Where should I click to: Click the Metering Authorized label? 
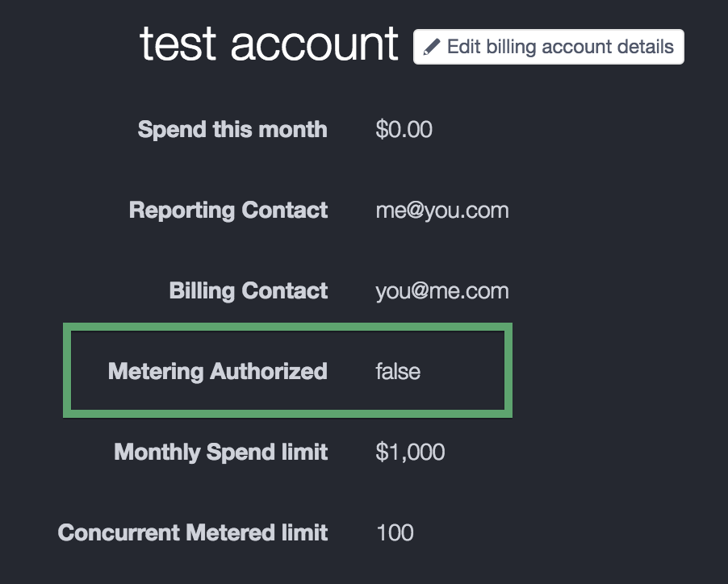coord(218,372)
